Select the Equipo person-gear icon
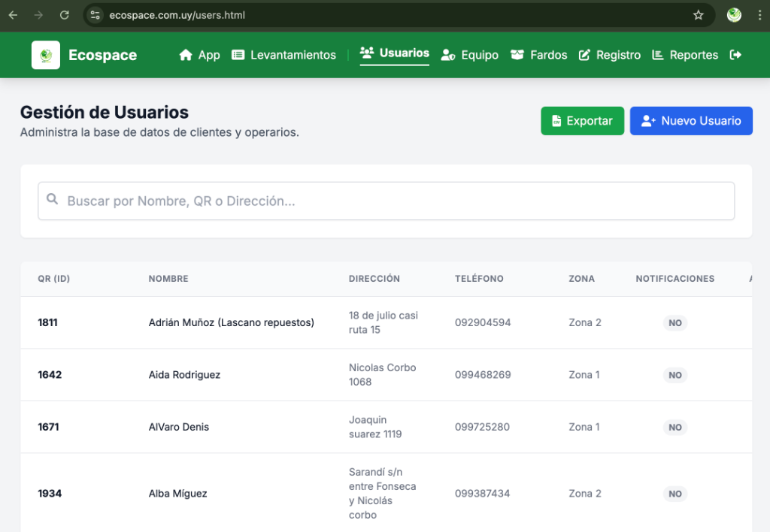Screen dimensions: 770x532 [x=448, y=54]
